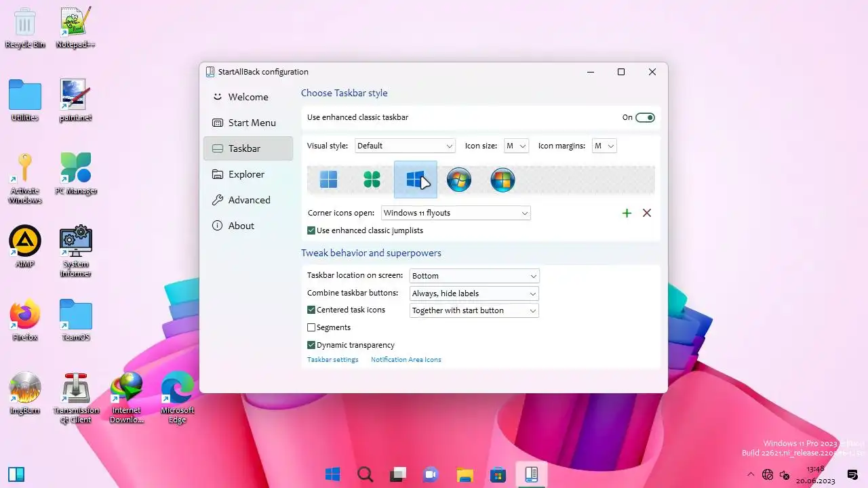Remove the start button image with the red X

(647, 213)
